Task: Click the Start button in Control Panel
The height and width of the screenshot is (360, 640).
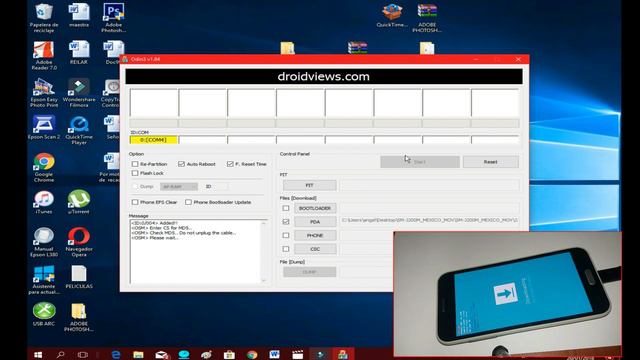Action: (420, 162)
